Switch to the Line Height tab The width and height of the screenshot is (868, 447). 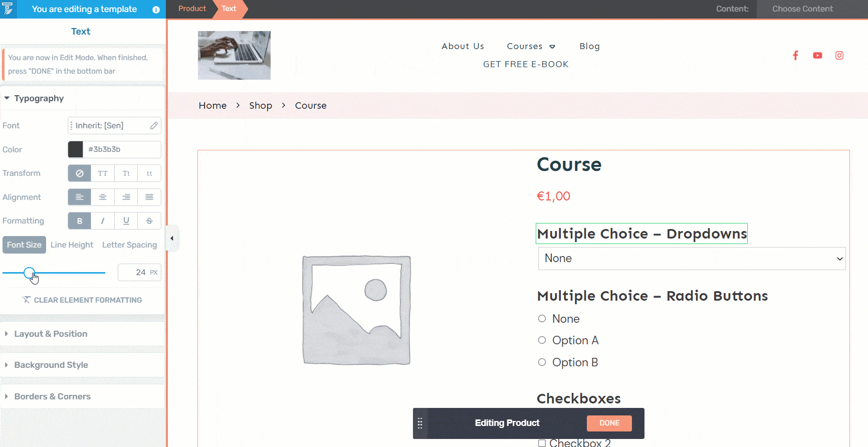(72, 245)
